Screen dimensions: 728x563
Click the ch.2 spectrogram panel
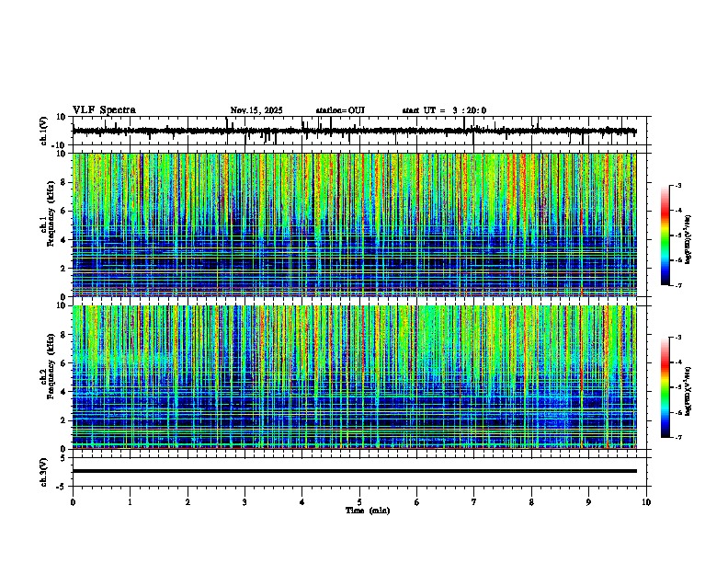tap(354, 377)
